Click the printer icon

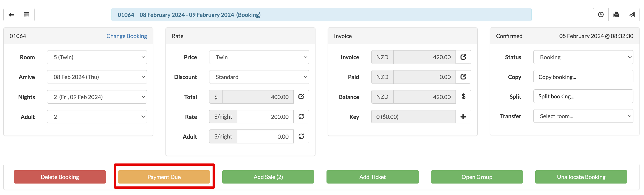point(616,15)
